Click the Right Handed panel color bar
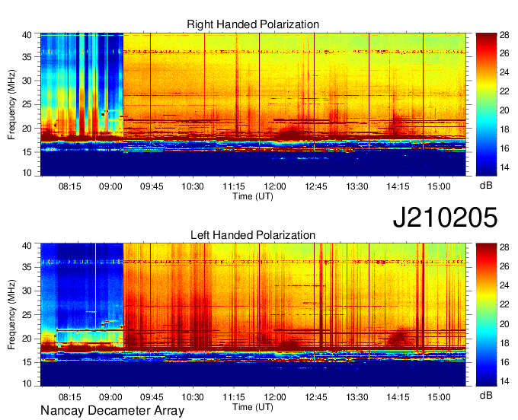The height and width of the screenshot is (420, 518). 486,104
